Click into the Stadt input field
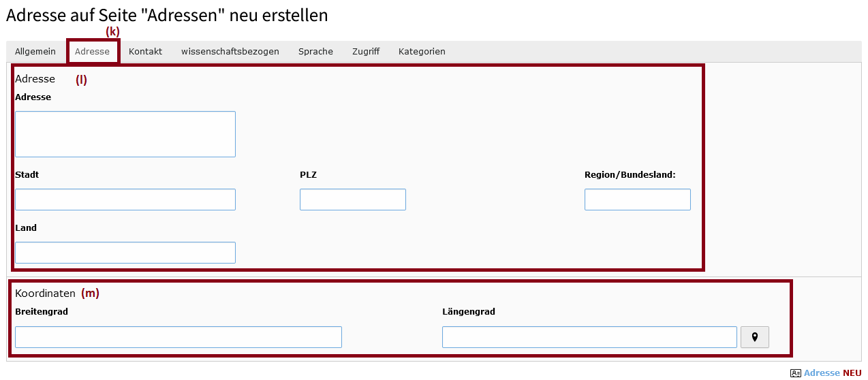 (125, 200)
